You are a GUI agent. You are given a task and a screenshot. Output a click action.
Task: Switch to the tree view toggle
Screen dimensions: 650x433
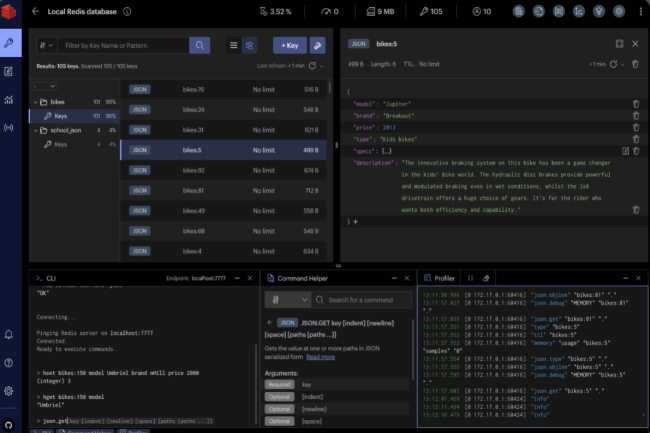[x=249, y=46]
